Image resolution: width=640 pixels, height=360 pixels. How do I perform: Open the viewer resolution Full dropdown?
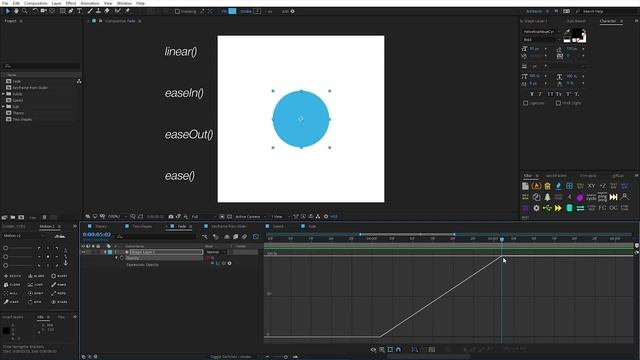tap(203, 216)
